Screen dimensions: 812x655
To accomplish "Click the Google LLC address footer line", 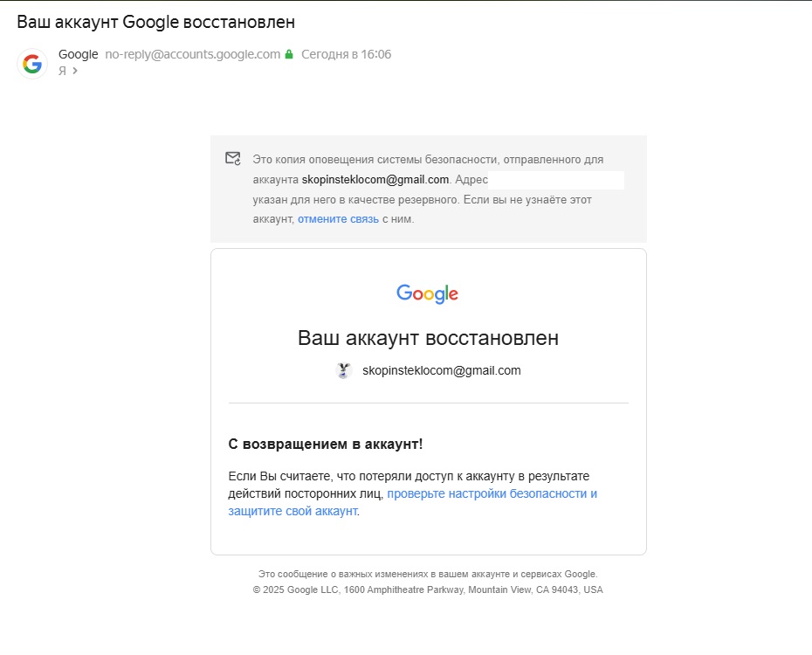I will tap(428, 589).
